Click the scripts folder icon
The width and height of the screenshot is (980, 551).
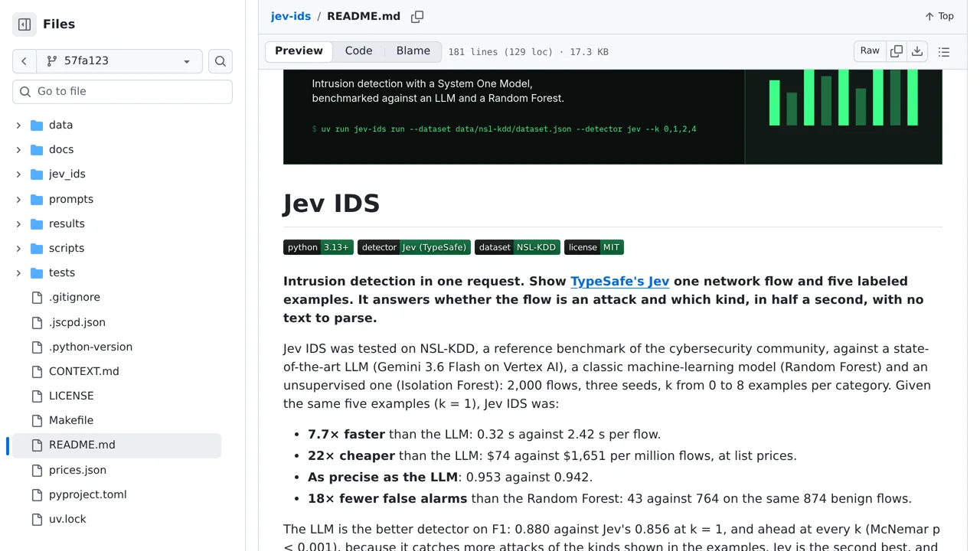tap(37, 249)
